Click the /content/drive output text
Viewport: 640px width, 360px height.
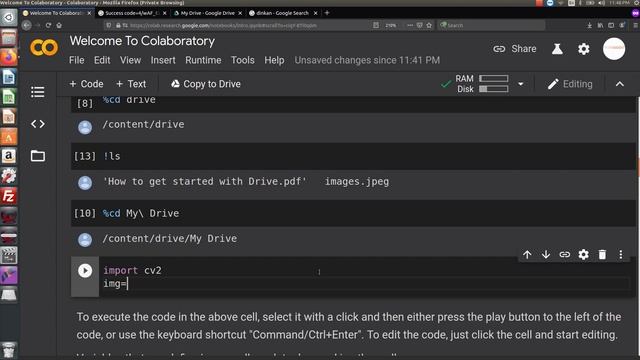143,124
